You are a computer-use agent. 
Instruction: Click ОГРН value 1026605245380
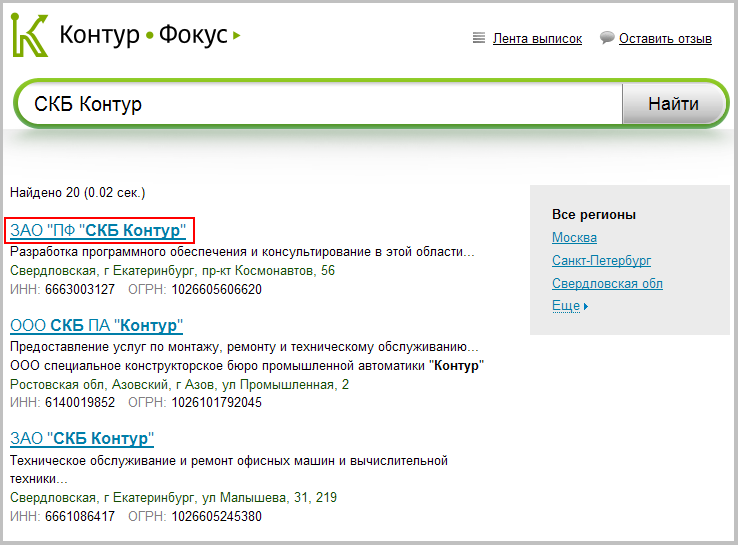coord(217,516)
